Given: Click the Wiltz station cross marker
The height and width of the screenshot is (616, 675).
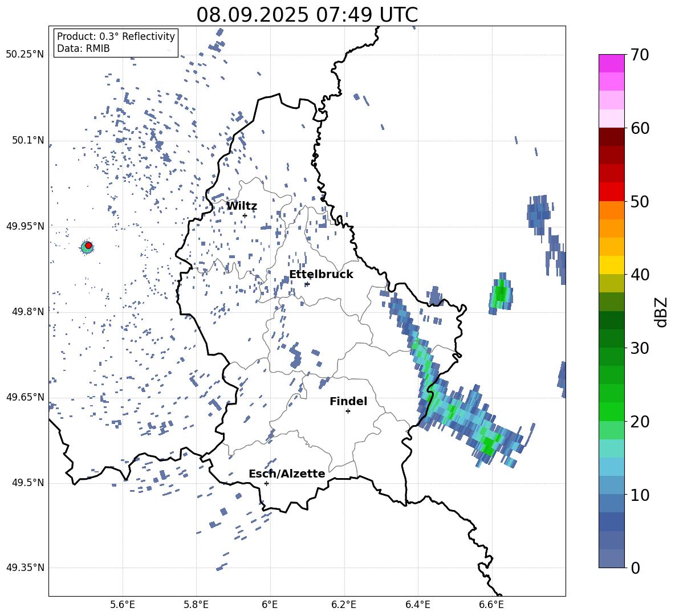Looking at the screenshot, I should 245,215.
